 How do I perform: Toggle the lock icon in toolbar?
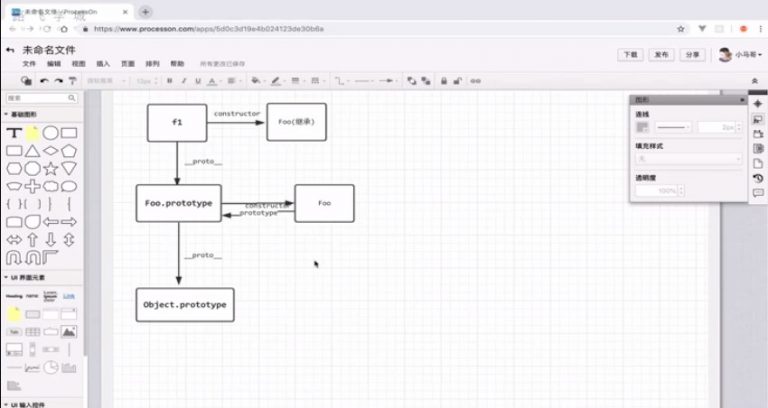(x=444, y=81)
